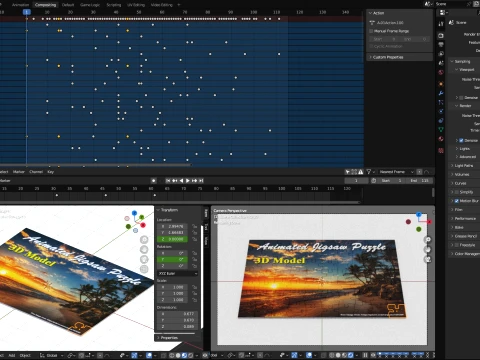
Task: Enable the Manual Frame Range checkbox
Action: pyautogui.click(x=371, y=31)
